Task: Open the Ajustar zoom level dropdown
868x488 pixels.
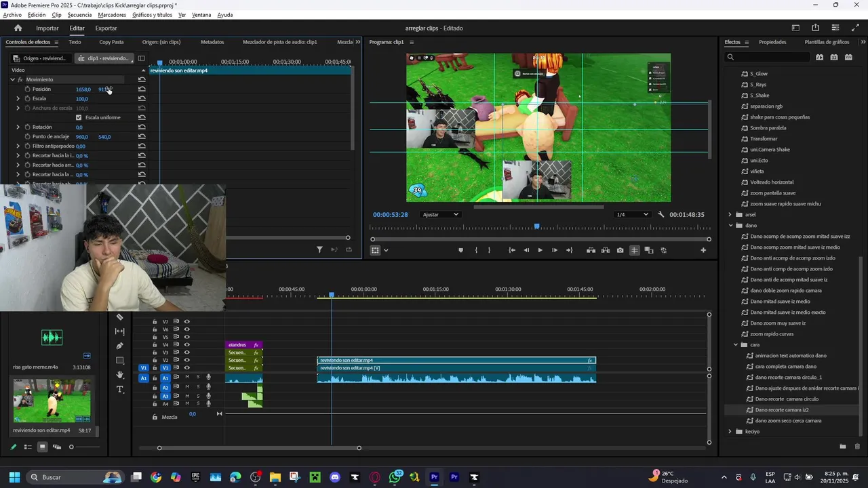Action: point(440,214)
